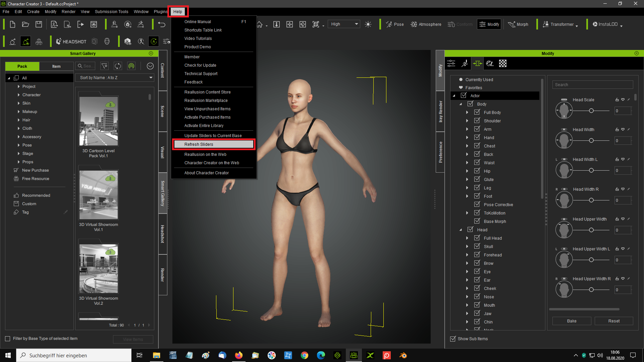Open the render quality High dropdown
644x362 pixels.
(x=344, y=24)
